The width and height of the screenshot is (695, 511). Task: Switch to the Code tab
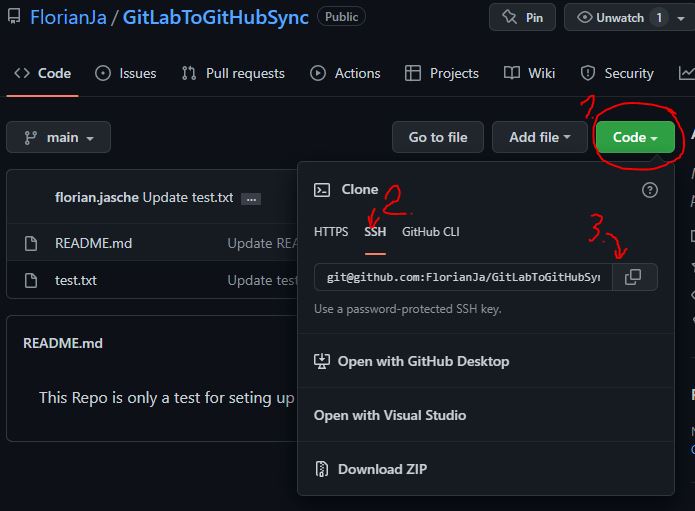[43, 73]
